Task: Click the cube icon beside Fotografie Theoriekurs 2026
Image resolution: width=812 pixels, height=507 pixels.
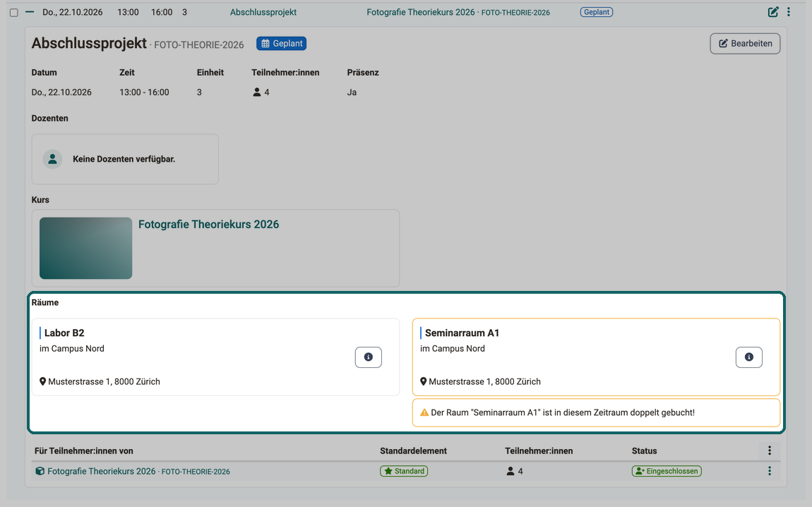Action: pos(40,471)
